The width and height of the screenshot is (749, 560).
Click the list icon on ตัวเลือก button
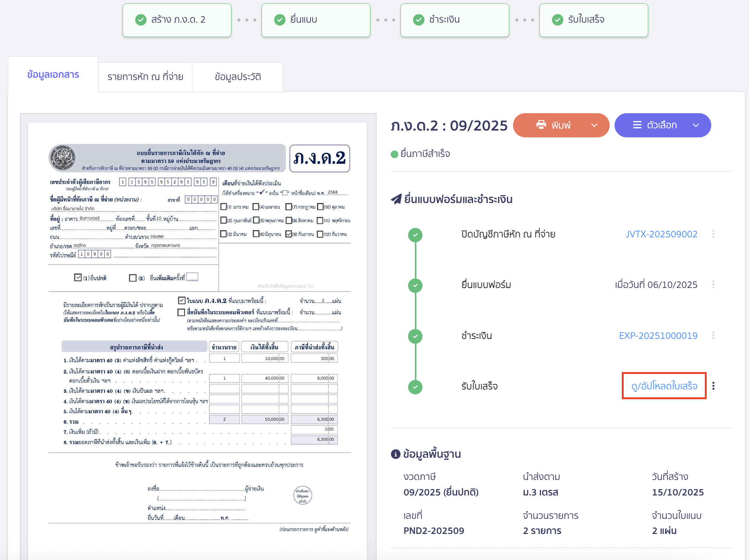coord(637,125)
